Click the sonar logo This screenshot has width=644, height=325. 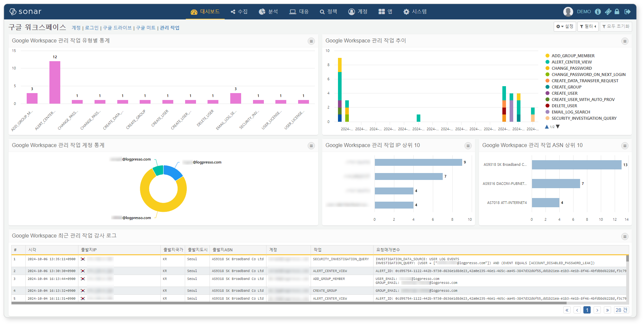pos(25,12)
